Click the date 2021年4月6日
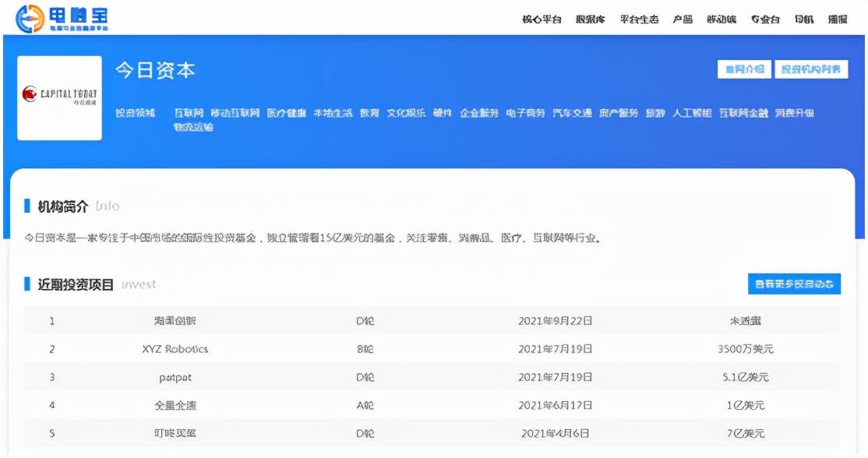 tap(556, 433)
